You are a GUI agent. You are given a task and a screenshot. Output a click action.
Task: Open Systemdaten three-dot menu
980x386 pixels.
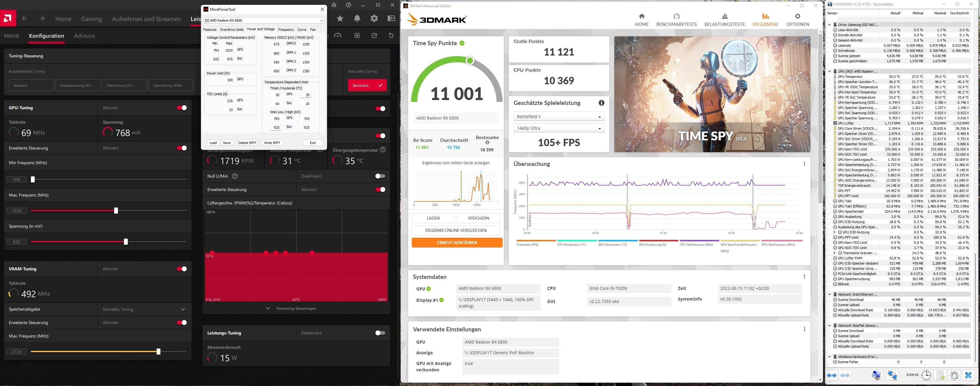click(x=804, y=277)
